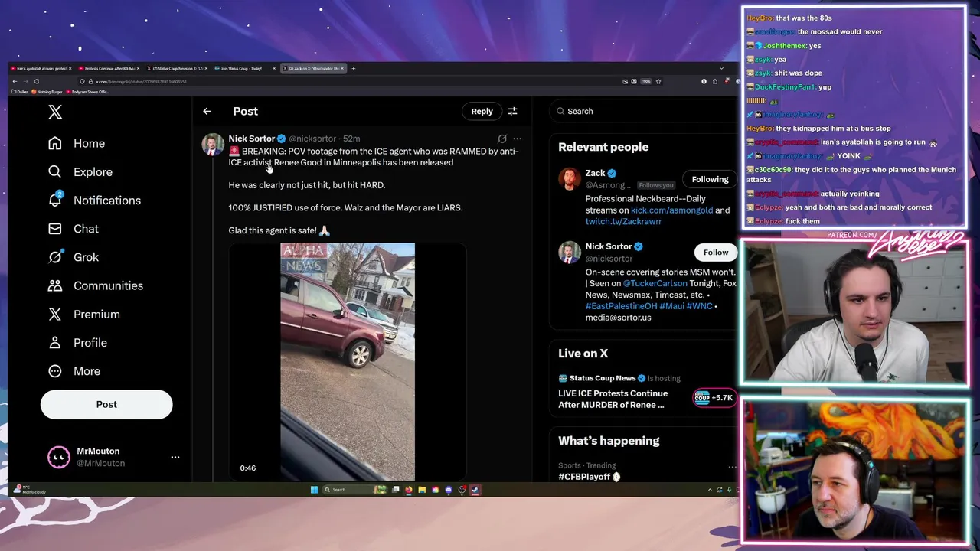The height and width of the screenshot is (551, 980).
Task: Click Nick Sortor's avatar in Relevant people
Action: click(569, 253)
